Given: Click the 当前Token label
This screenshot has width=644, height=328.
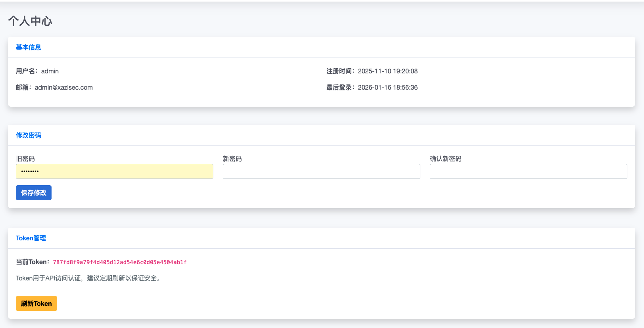Looking at the screenshot, I should [x=33, y=262].
